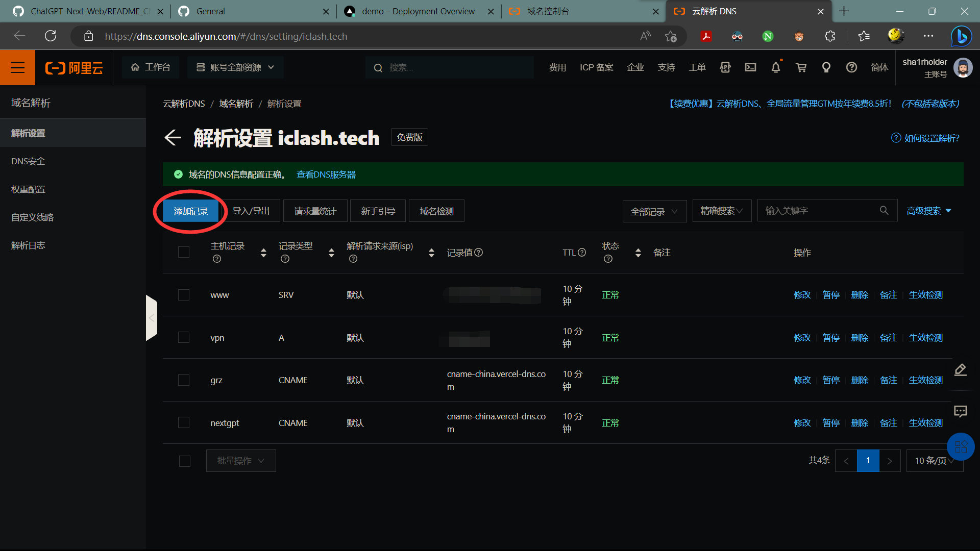980x551 pixels.
Task: Select DNS安全 in left sidebar
Action: coord(28,161)
